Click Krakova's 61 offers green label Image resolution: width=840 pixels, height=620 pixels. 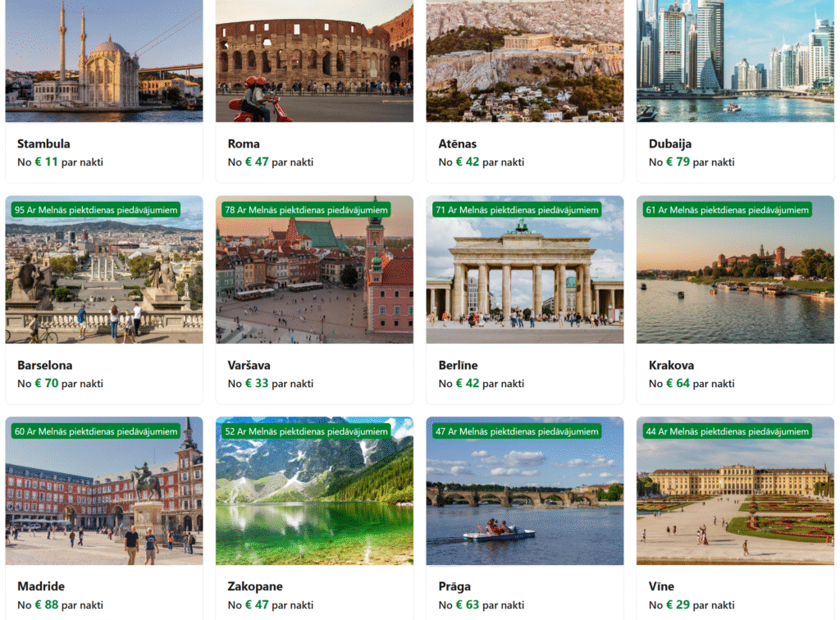727,210
